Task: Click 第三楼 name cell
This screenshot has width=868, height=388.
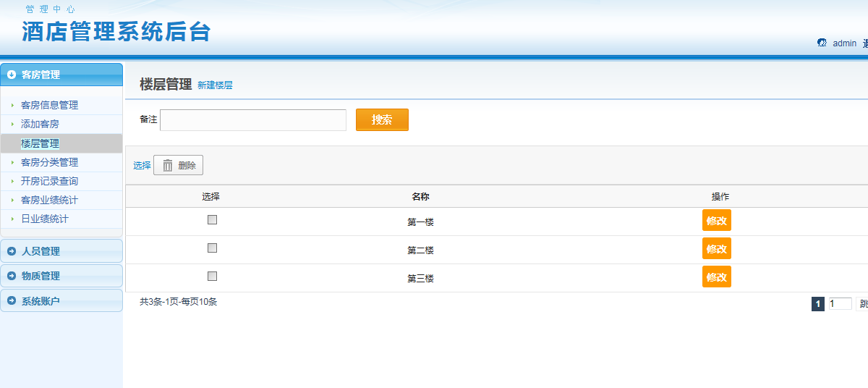Action: tap(420, 279)
